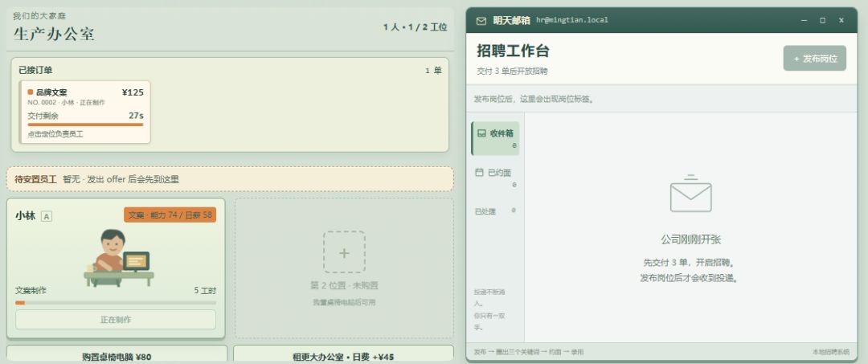
Task: Click the 小林 employee avatar illustration
Action: coord(118,258)
